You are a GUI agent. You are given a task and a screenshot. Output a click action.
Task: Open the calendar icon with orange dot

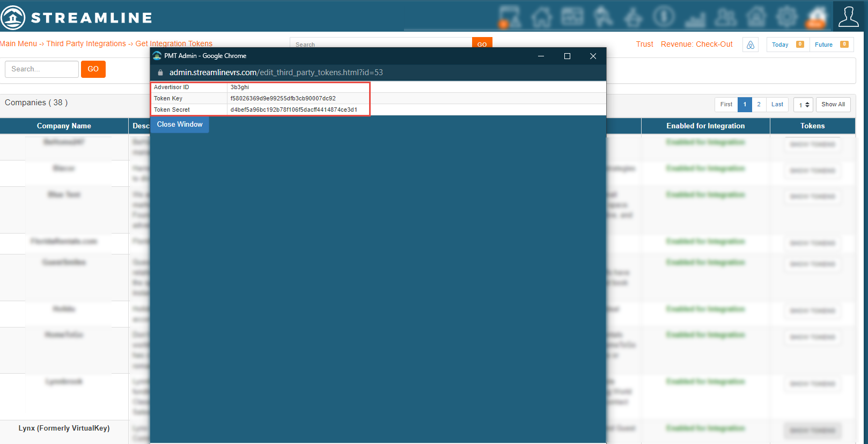(509, 17)
